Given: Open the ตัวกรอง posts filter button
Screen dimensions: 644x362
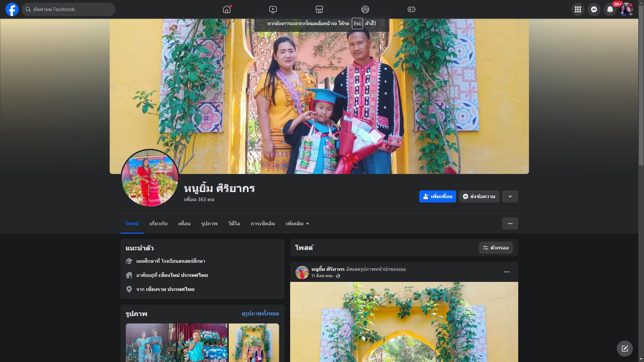Looking at the screenshot, I should (x=496, y=248).
